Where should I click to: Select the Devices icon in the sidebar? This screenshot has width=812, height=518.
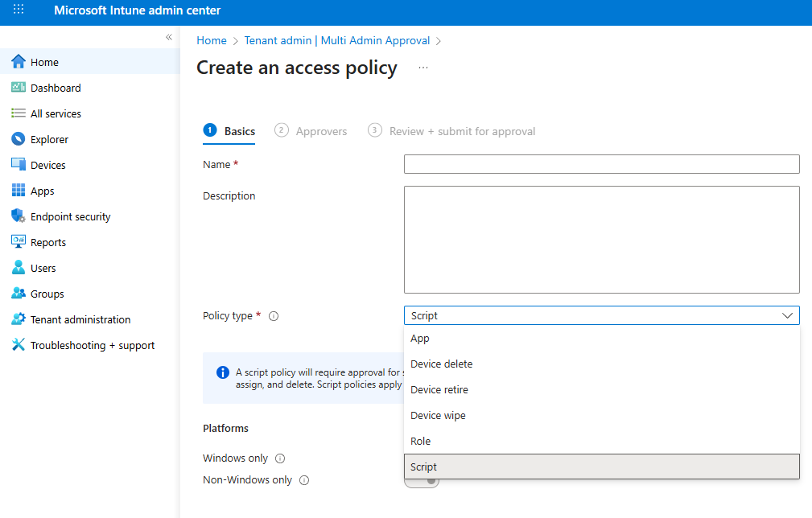18,164
